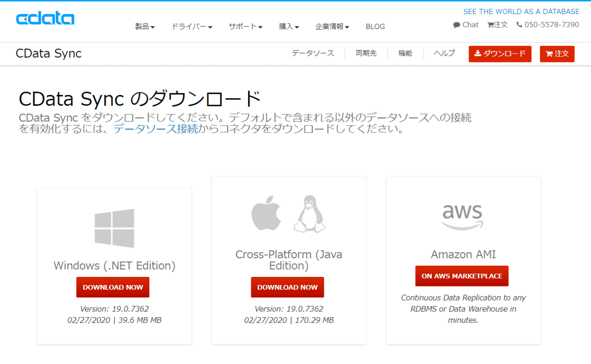Select the データソース tab
The image size is (591, 364).
[313, 53]
